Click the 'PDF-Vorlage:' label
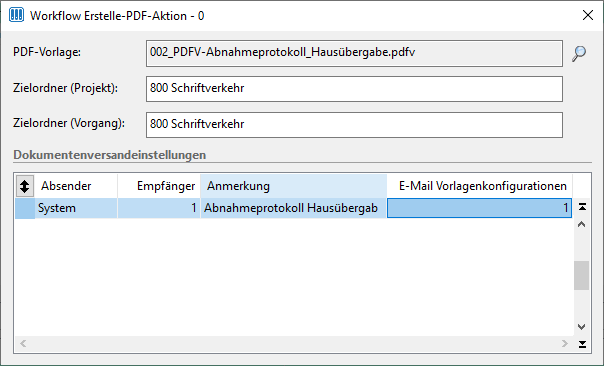Screen dimensions: 604x366 47,52
